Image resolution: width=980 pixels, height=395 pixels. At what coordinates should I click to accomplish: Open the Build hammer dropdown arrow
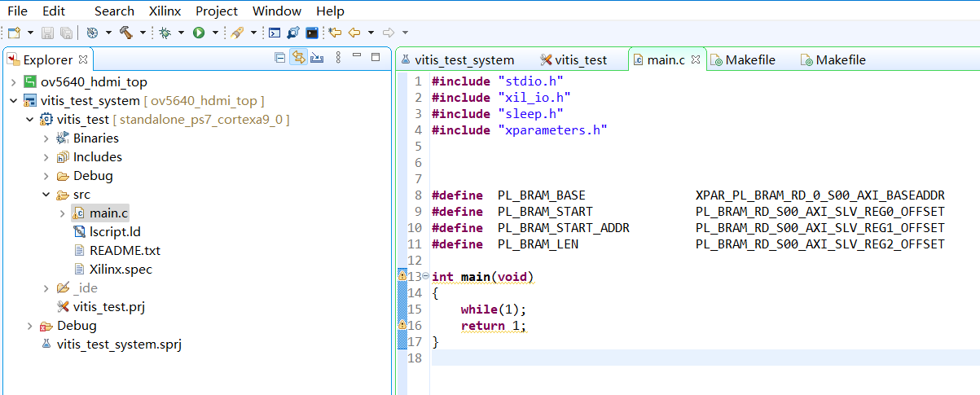pyautogui.click(x=143, y=33)
